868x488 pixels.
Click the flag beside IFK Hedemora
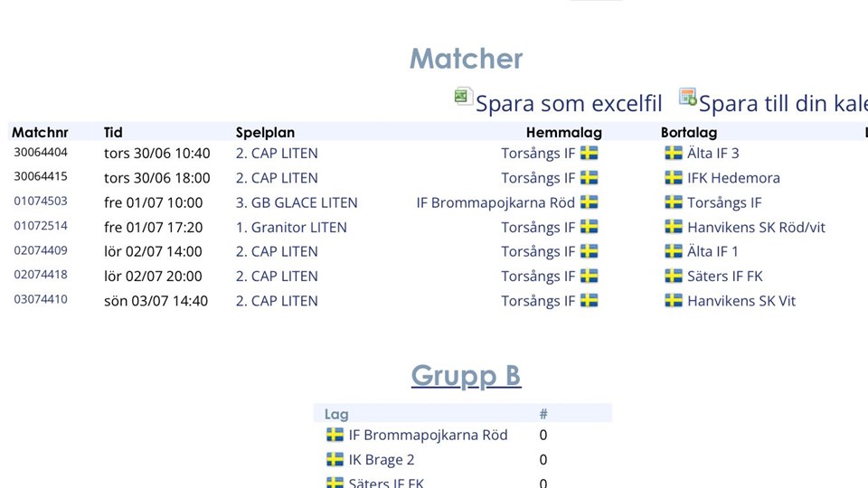click(x=674, y=178)
